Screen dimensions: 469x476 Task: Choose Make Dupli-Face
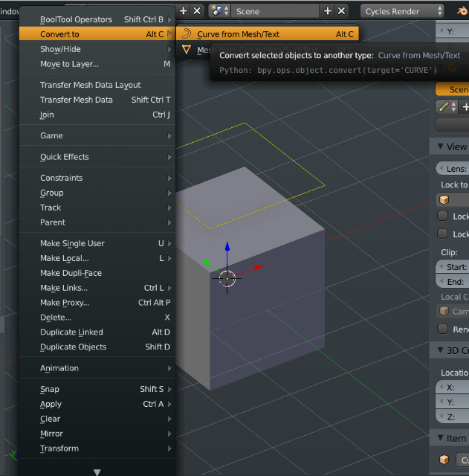[x=97, y=273]
